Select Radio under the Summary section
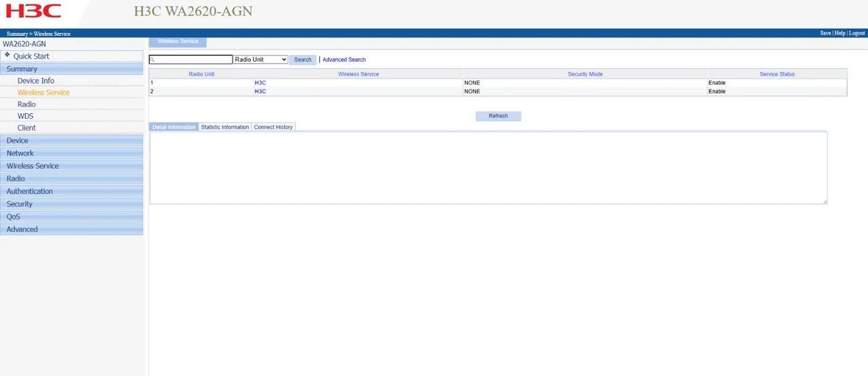868x376 pixels. tap(26, 104)
